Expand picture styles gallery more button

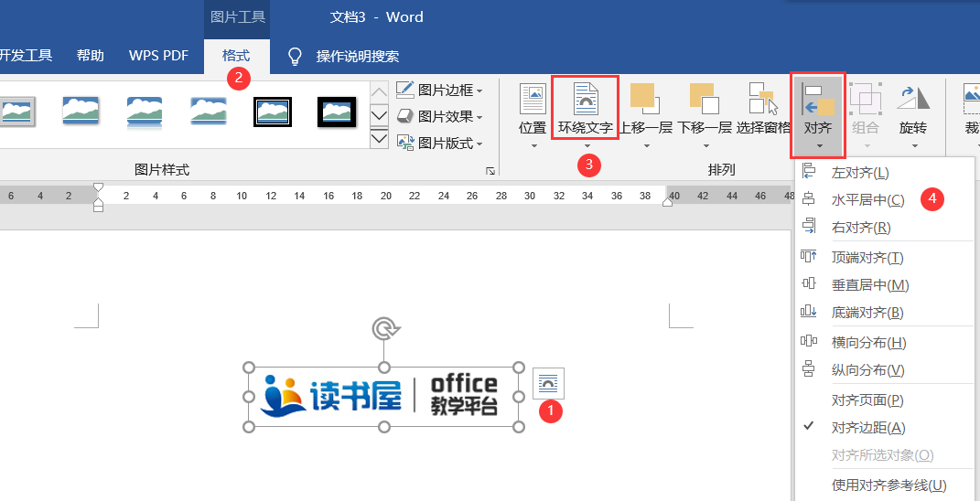tap(380, 138)
